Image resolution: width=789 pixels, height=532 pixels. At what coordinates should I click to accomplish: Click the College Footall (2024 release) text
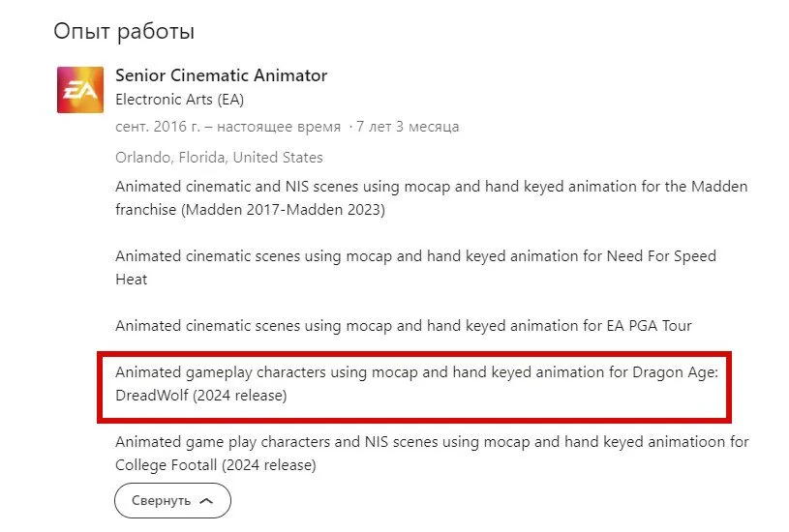[x=215, y=465]
